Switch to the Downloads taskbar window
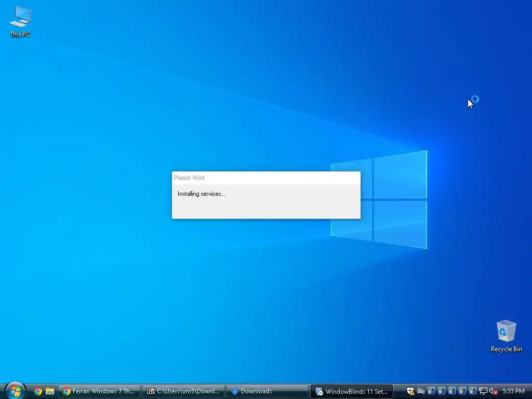The height and width of the screenshot is (399, 532). point(268,391)
